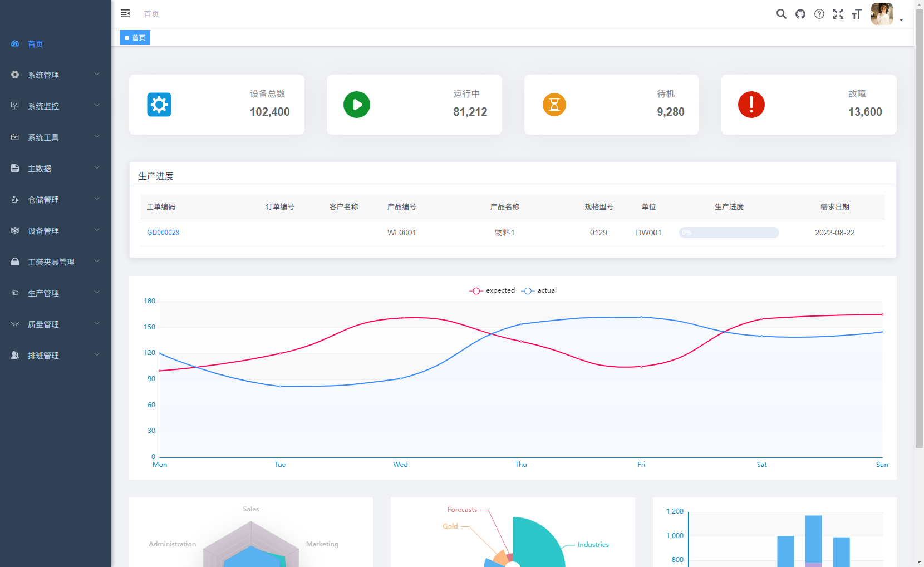Click the 排班管理 people icon
The width and height of the screenshot is (924, 567).
(x=15, y=355)
